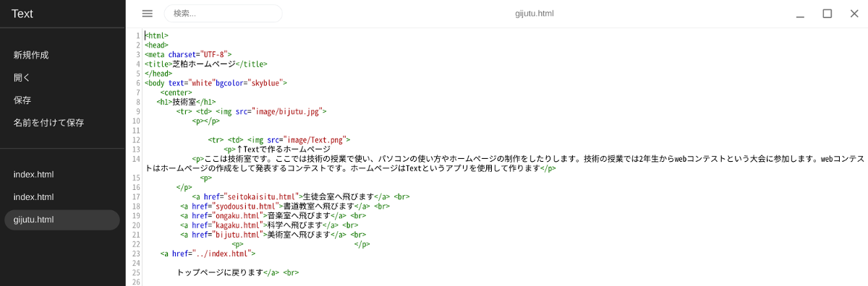868x286 pixels.
Task: Click line number 14 in gutter
Action: 137,159
